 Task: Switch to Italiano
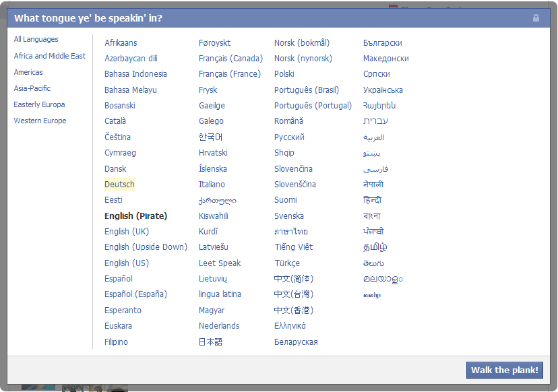click(212, 185)
